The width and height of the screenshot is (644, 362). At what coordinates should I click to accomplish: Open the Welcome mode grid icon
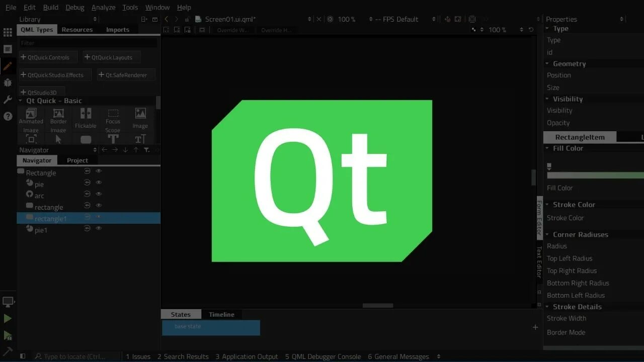click(x=8, y=32)
